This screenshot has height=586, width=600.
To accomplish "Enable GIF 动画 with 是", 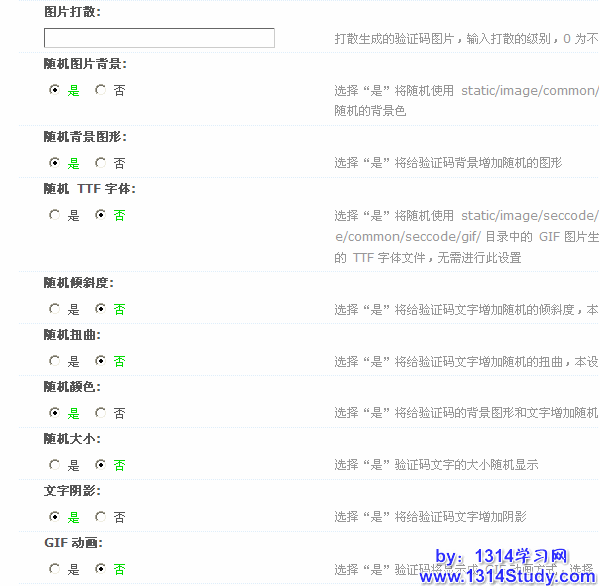I will tap(54, 569).
